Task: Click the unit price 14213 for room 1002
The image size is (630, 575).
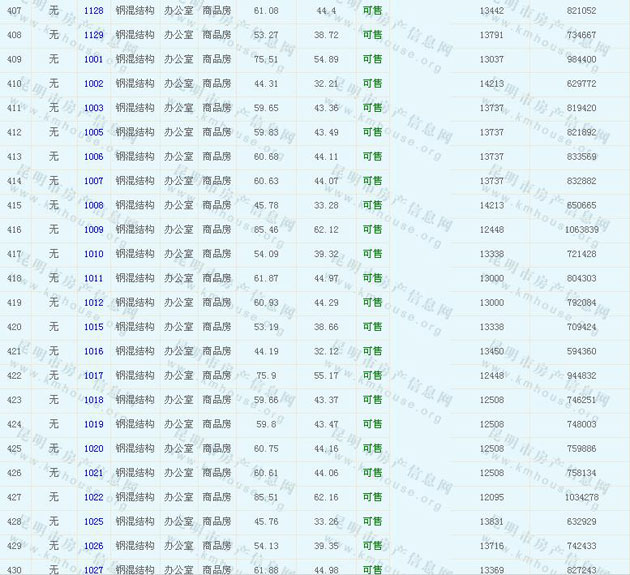Action: click(491, 84)
